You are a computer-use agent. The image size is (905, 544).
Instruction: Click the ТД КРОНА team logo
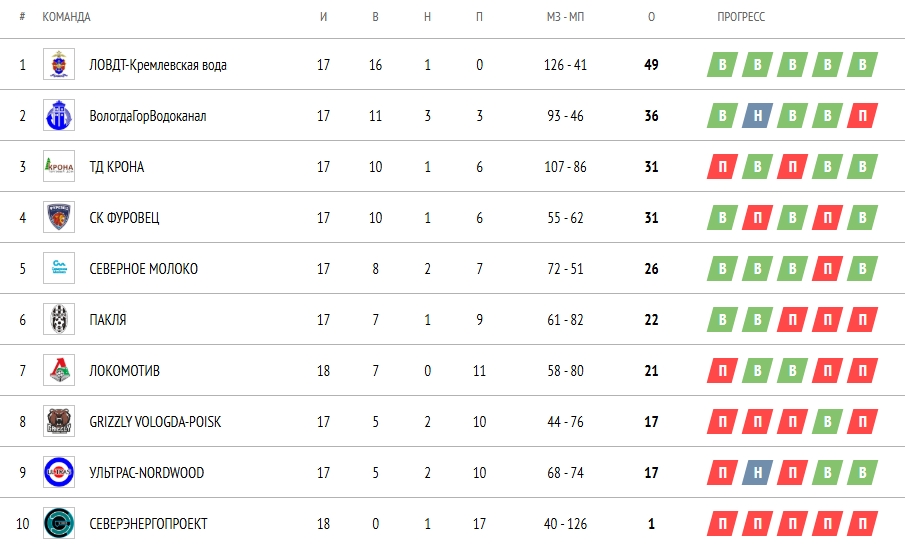pyautogui.click(x=58, y=167)
